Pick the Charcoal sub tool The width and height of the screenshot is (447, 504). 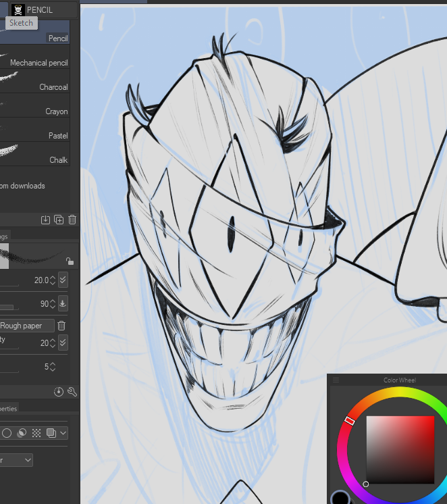click(34, 81)
